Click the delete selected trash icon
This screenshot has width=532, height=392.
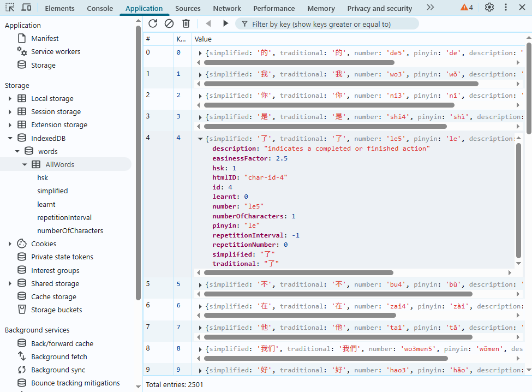(186, 23)
